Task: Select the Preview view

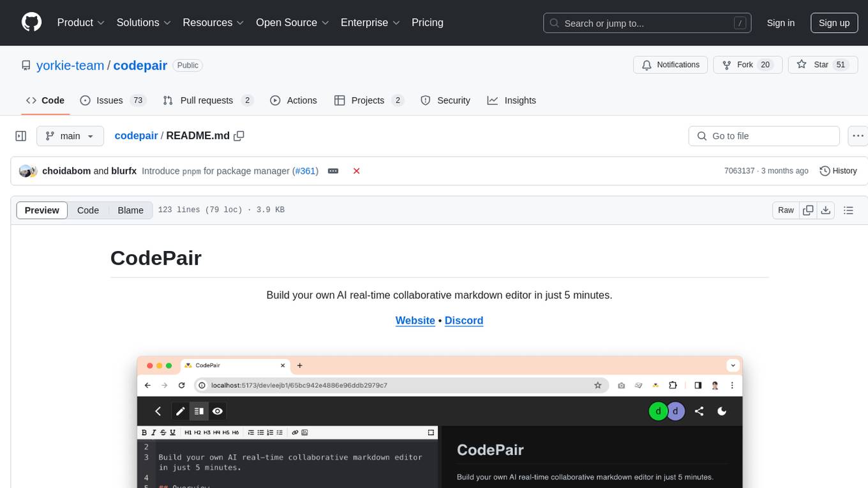Action: pyautogui.click(x=42, y=210)
